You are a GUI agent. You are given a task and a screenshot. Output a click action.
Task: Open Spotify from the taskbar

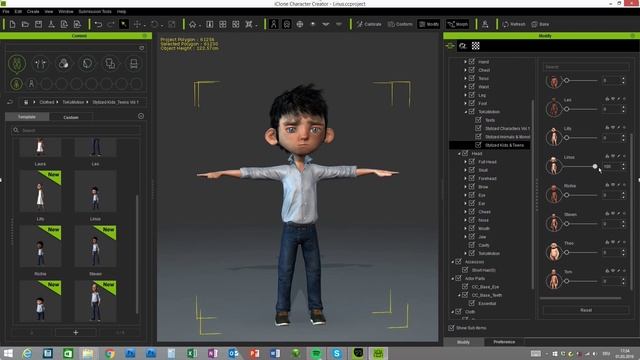tap(316, 353)
